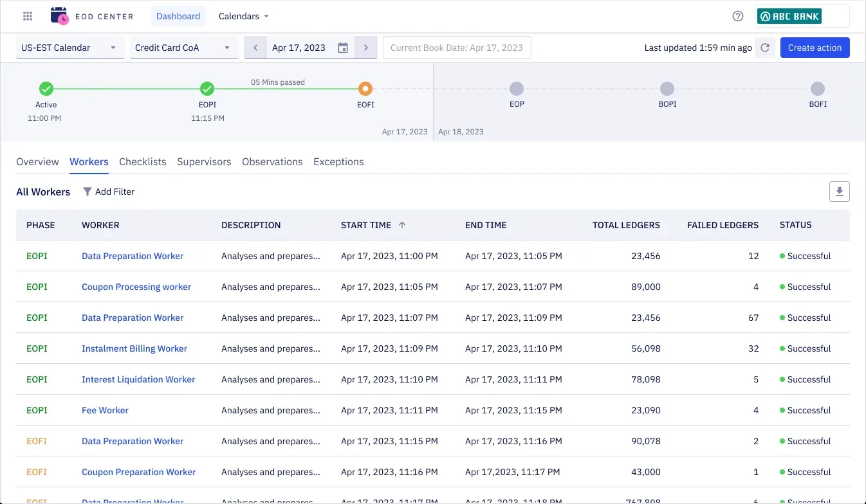Click the Total Ledgers column header
Image resolution: width=866 pixels, height=504 pixels.
626,225
